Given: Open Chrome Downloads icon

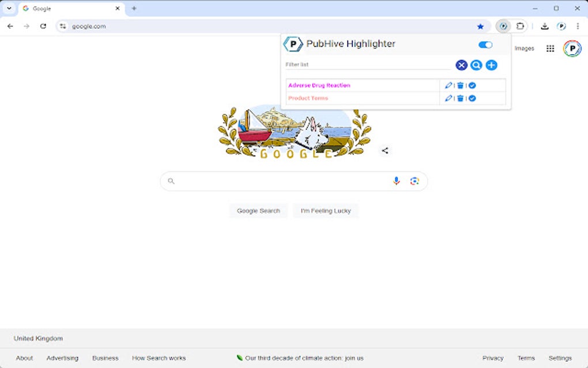Looking at the screenshot, I should click(544, 26).
